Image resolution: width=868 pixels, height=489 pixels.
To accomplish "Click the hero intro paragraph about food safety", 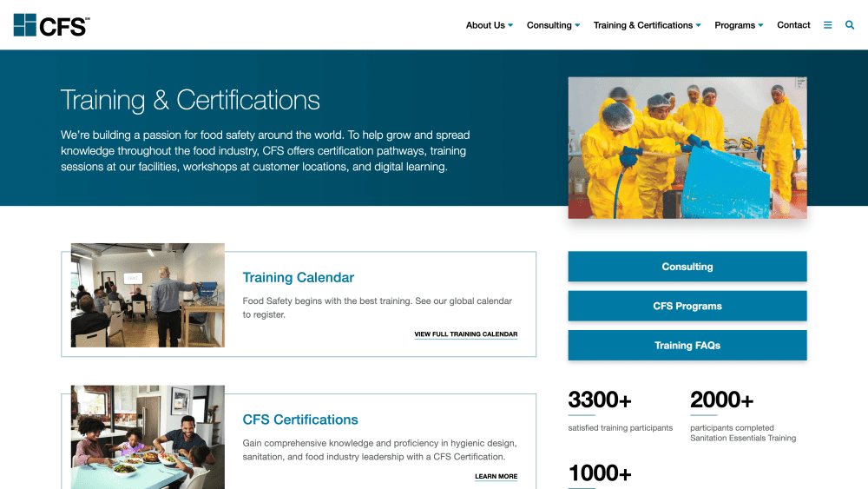I will coord(265,150).
